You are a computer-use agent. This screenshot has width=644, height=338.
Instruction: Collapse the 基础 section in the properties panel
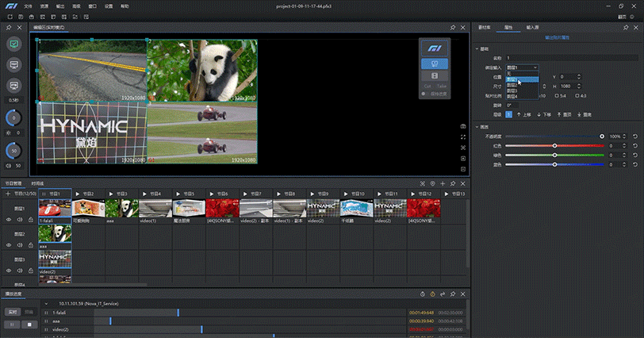point(477,49)
